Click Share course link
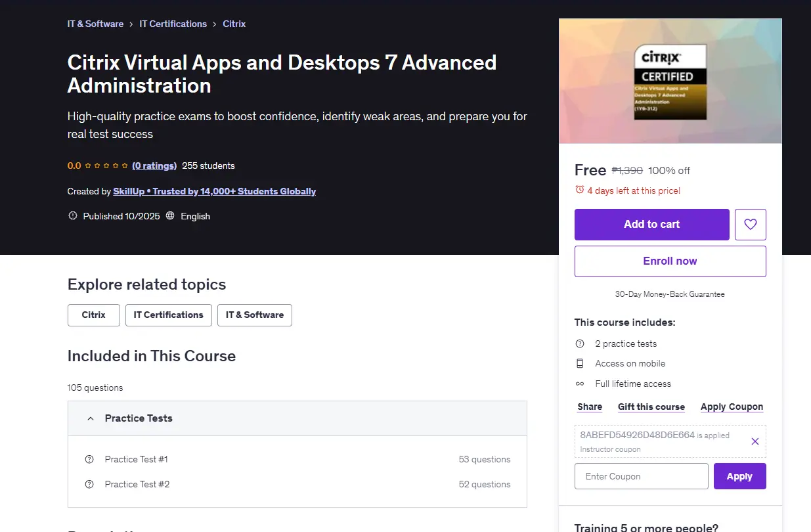The height and width of the screenshot is (532, 811). (x=590, y=407)
